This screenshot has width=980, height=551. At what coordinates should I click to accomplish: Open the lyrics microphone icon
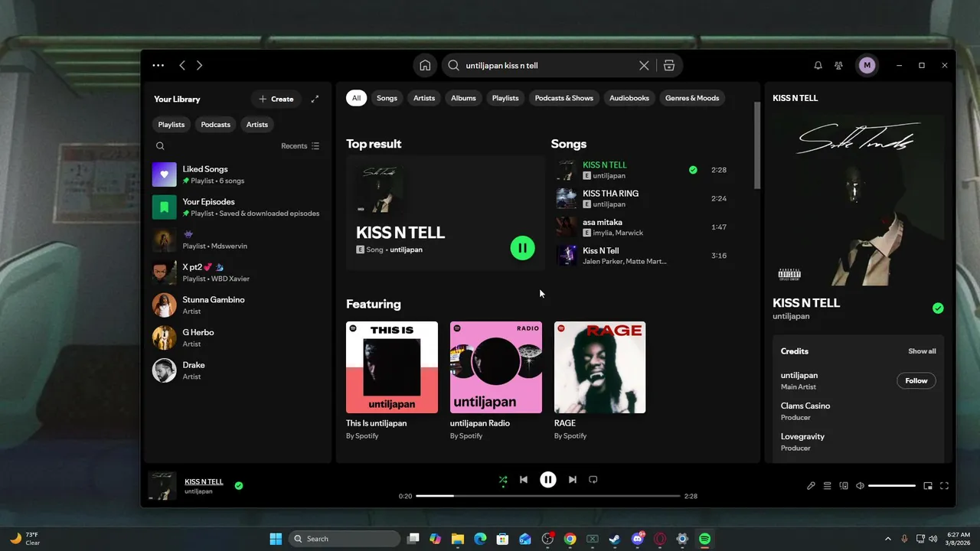pos(811,486)
